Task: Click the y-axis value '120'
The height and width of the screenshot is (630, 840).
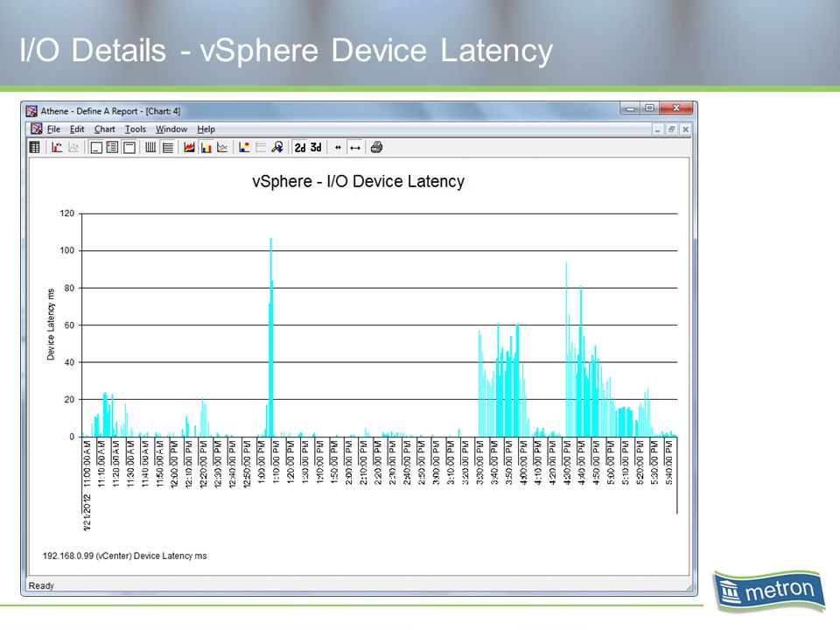Action: 67,213
